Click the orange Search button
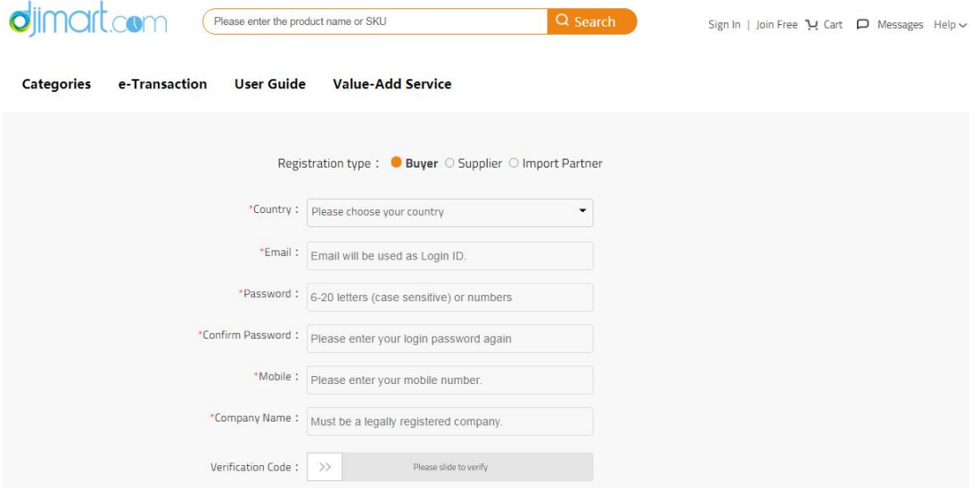This screenshot has width=980, height=491. [x=592, y=21]
